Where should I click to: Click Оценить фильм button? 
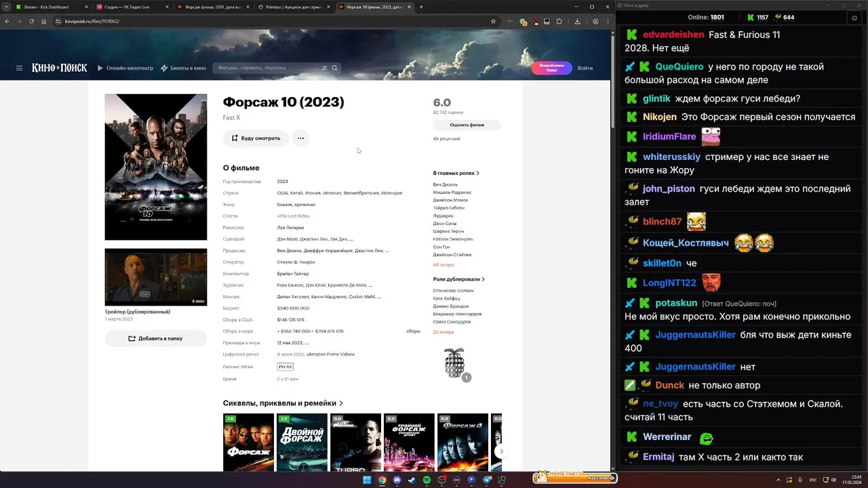(x=467, y=125)
